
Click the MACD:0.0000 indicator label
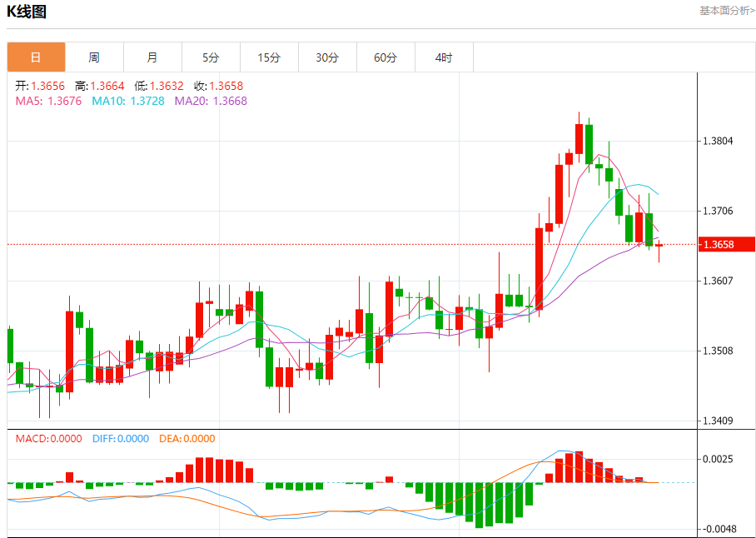click(48, 439)
